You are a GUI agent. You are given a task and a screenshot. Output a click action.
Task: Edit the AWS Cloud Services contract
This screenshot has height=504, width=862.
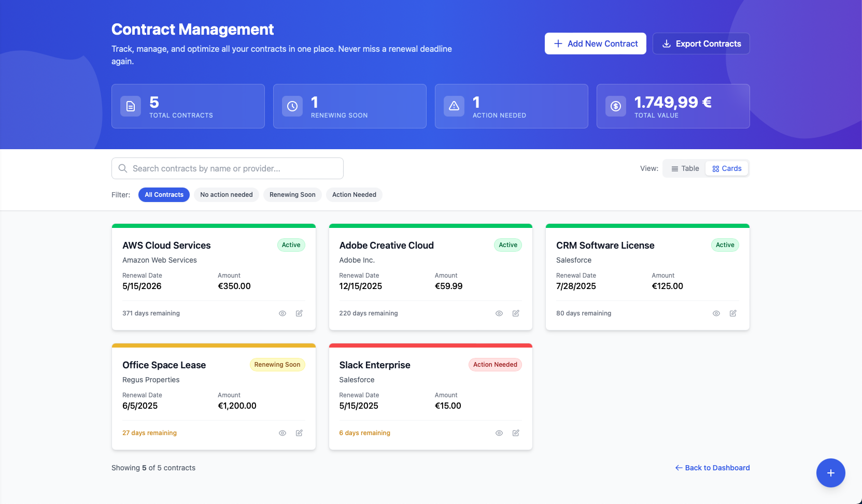[299, 313]
